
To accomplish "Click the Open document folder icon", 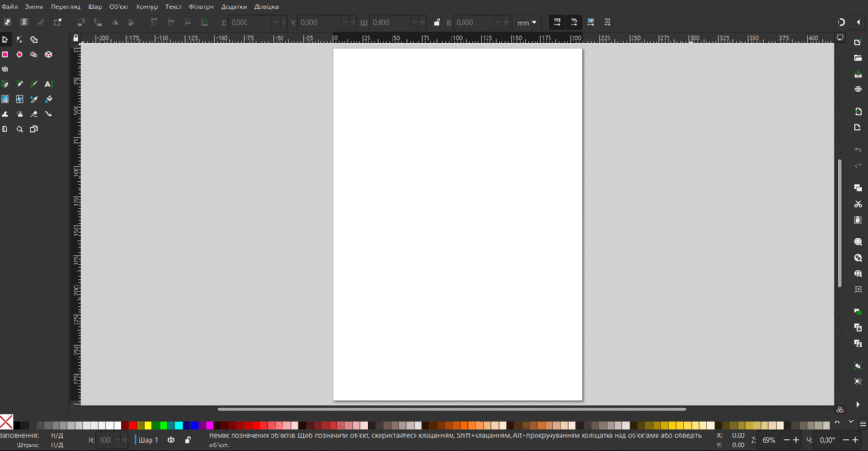I will pyautogui.click(x=858, y=57).
